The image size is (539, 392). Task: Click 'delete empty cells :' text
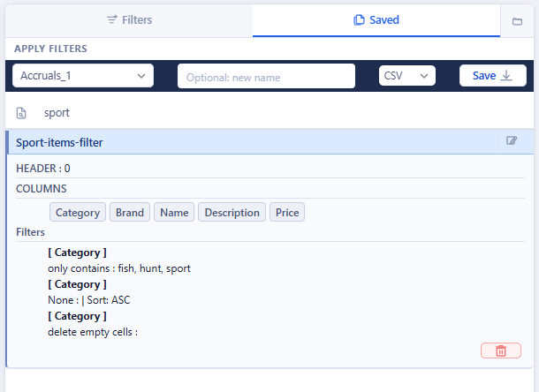(x=93, y=332)
